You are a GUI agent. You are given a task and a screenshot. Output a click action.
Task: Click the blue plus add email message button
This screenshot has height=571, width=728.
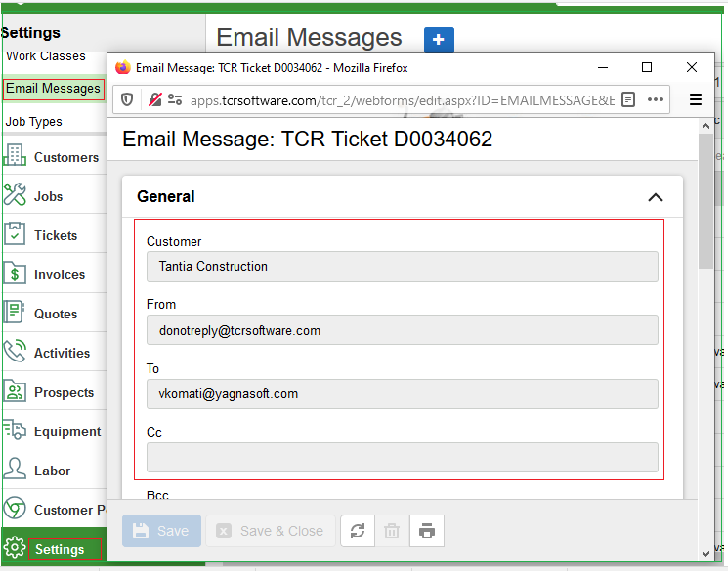439,39
